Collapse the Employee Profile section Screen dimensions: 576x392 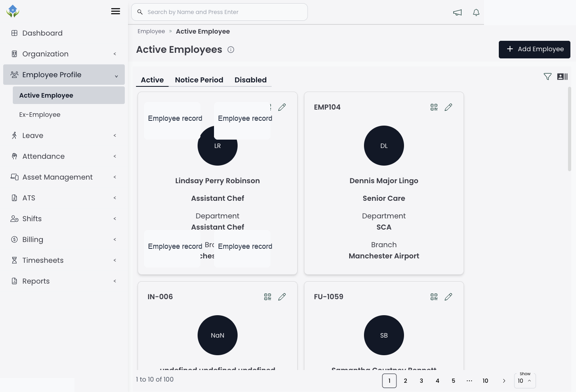64,75
